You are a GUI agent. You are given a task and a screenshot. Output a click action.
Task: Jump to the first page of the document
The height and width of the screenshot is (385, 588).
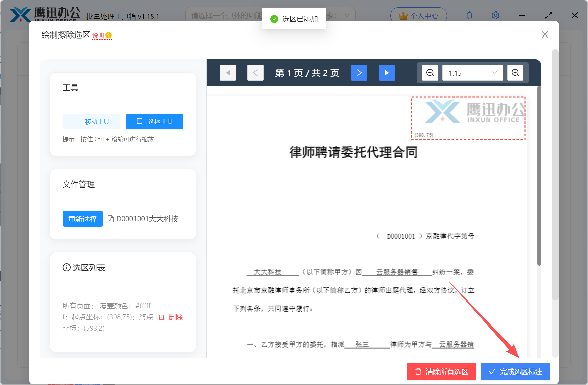tap(228, 73)
